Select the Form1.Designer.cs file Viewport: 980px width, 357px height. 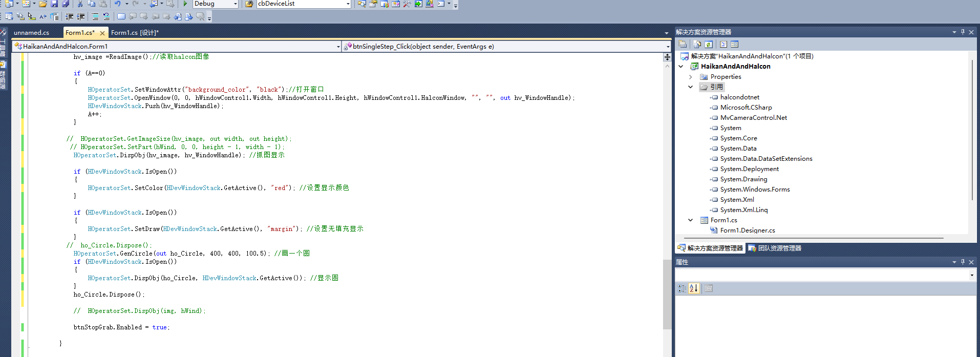click(x=747, y=230)
